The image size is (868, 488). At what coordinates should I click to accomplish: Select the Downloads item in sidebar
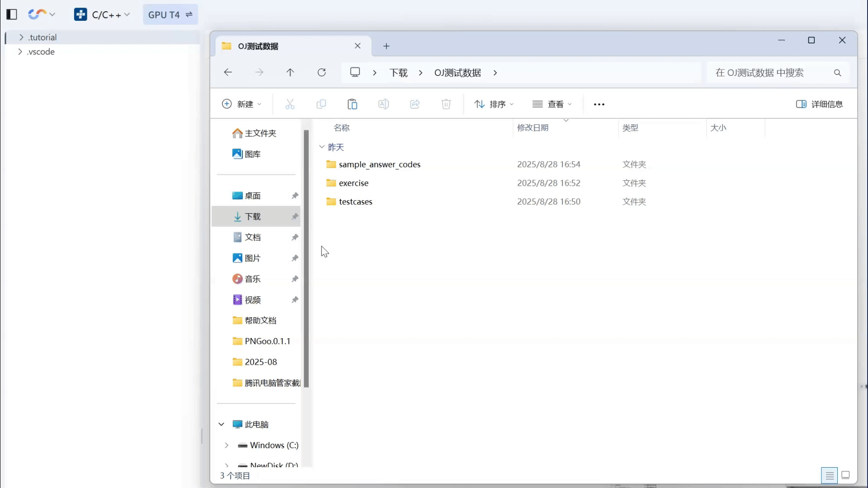[x=253, y=216]
